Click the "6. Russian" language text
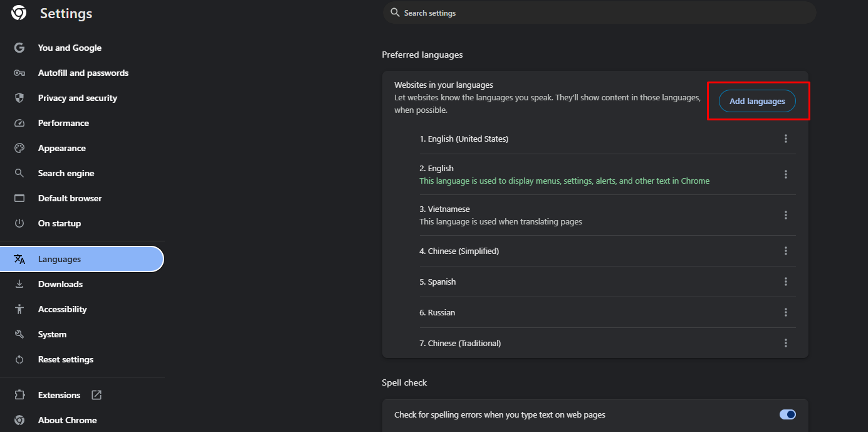 (437, 312)
